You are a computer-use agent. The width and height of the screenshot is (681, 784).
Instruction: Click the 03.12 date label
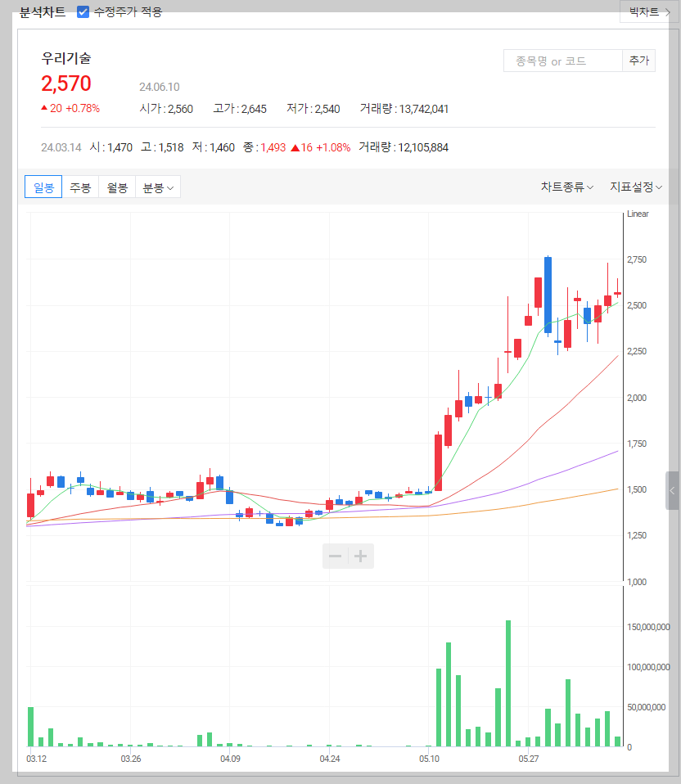click(36, 759)
